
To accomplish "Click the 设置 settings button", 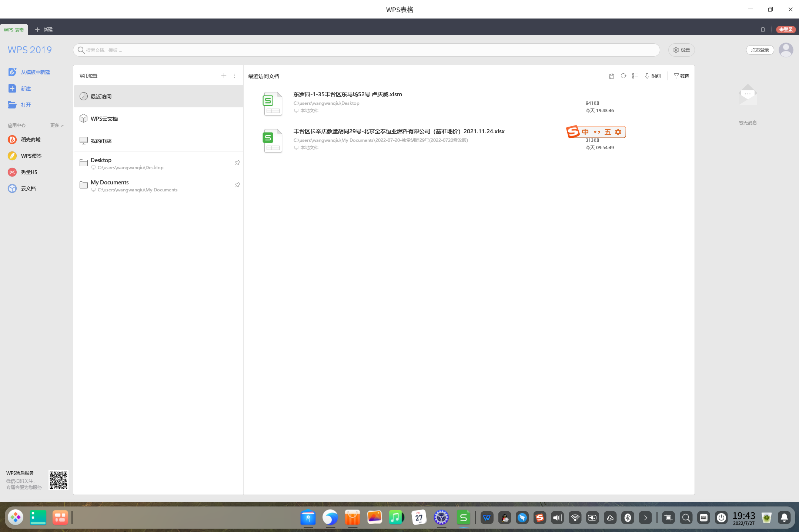I will point(681,50).
